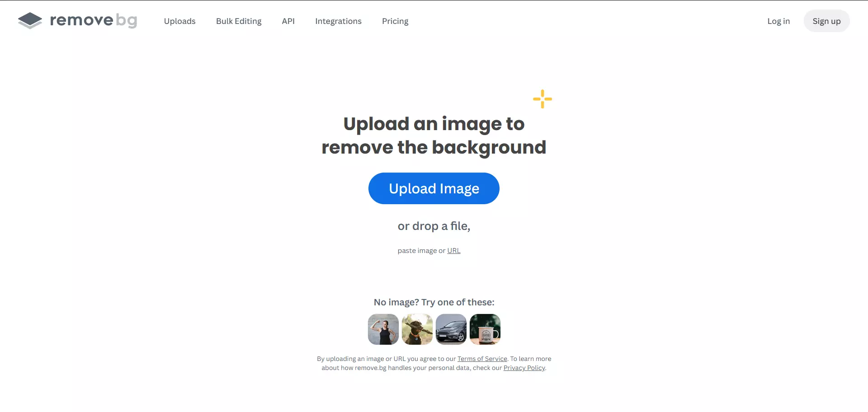Open the Uploads page
The width and height of the screenshot is (868, 412).
coord(179,21)
